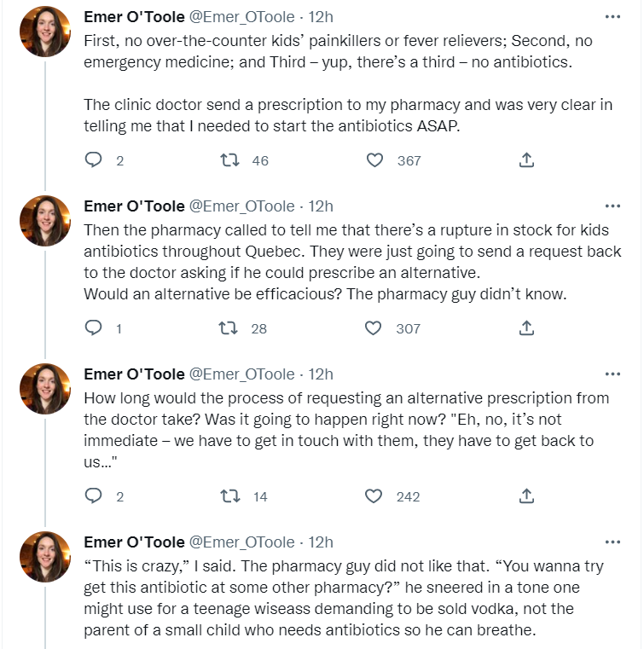Click @Emer_OToole handle on the last tweet

pos(242,542)
